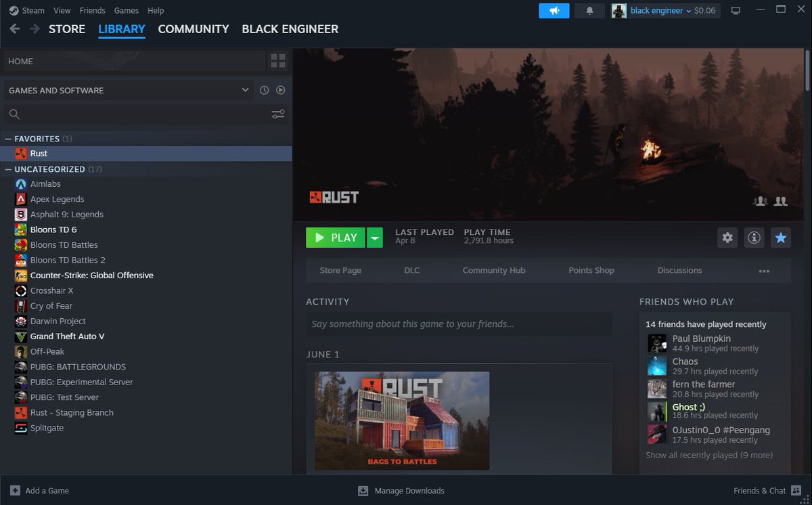The height and width of the screenshot is (505, 812).
Task: Select Darwin Project in library
Action: [58, 322]
